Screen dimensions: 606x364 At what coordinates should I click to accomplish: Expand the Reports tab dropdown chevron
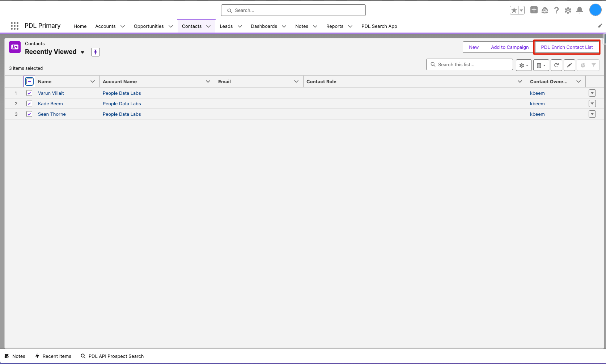pos(350,26)
